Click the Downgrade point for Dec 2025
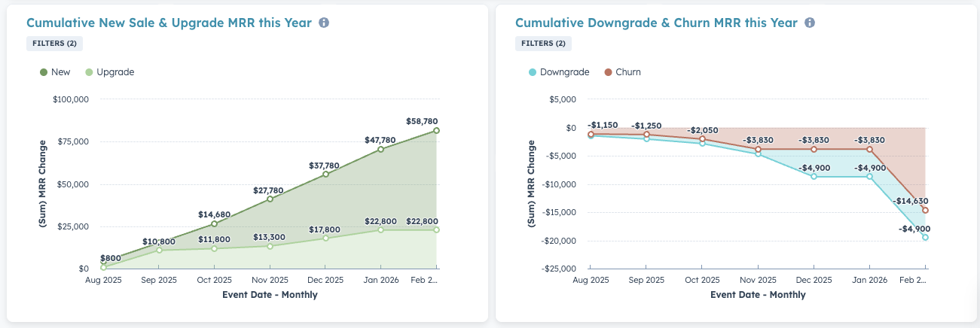This screenshot has height=328, width=980. [814, 176]
